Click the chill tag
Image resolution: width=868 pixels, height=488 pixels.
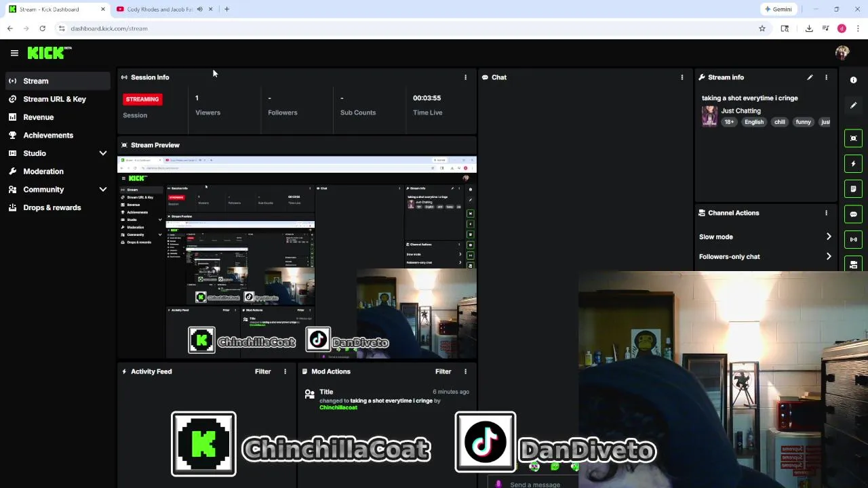[x=780, y=122]
